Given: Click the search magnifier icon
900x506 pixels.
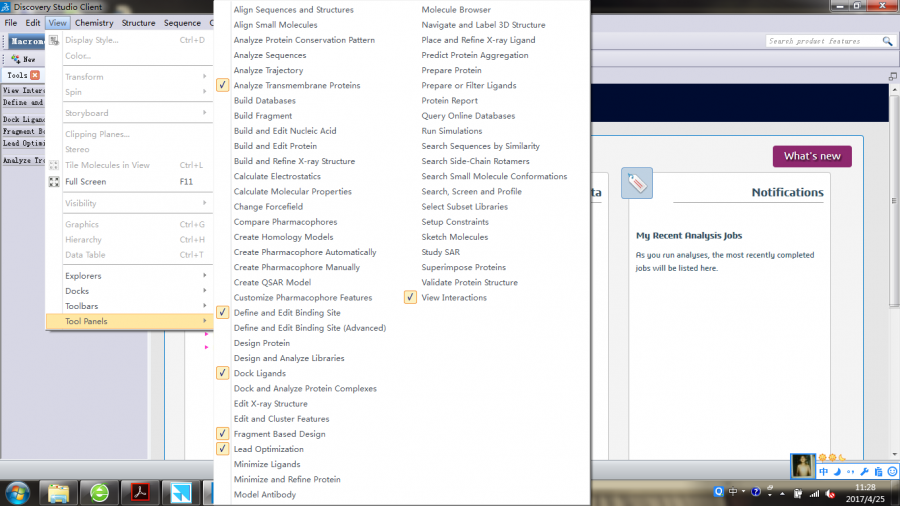Looking at the screenshot, I should 887,41.
